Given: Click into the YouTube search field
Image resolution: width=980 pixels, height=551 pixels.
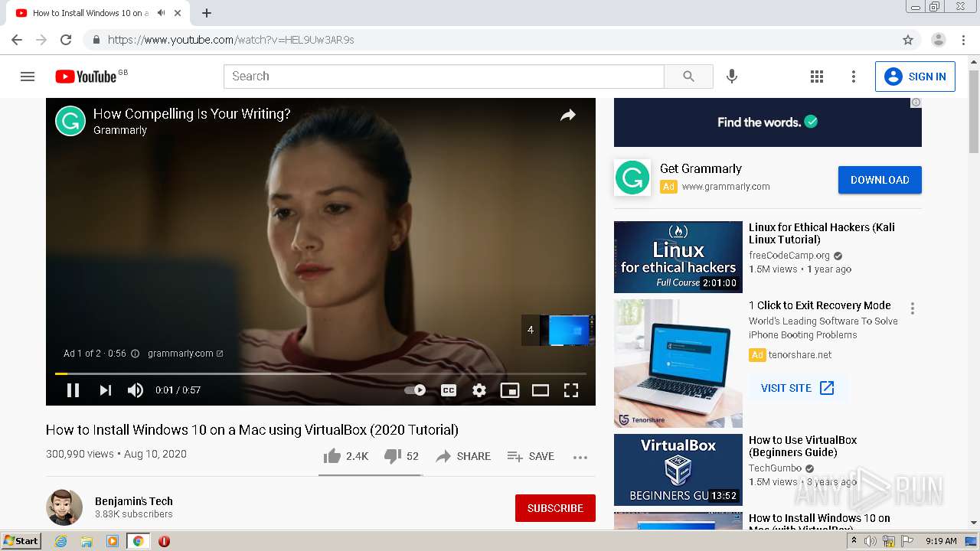Looking at the screenshot, I should click(x=444, y=77).
